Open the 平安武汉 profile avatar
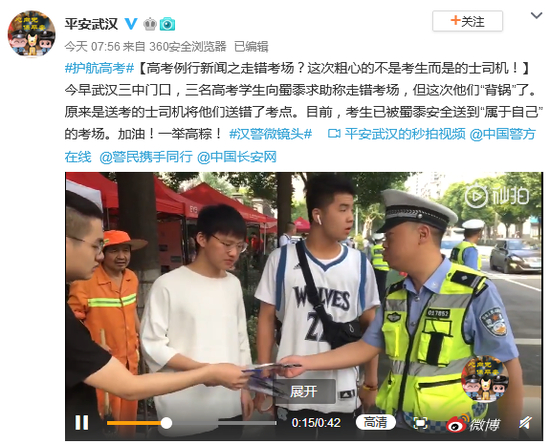 click(32, 34)
